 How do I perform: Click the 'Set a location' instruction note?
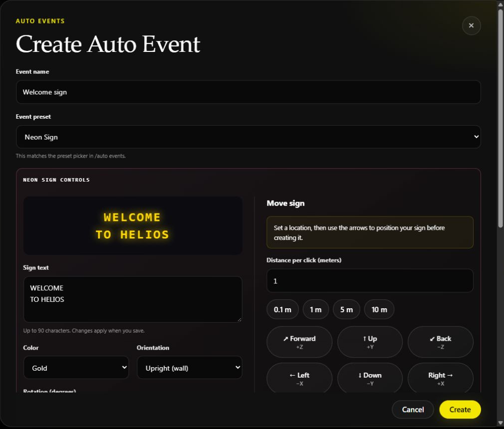pyautogui.click(x=370, y=232)
